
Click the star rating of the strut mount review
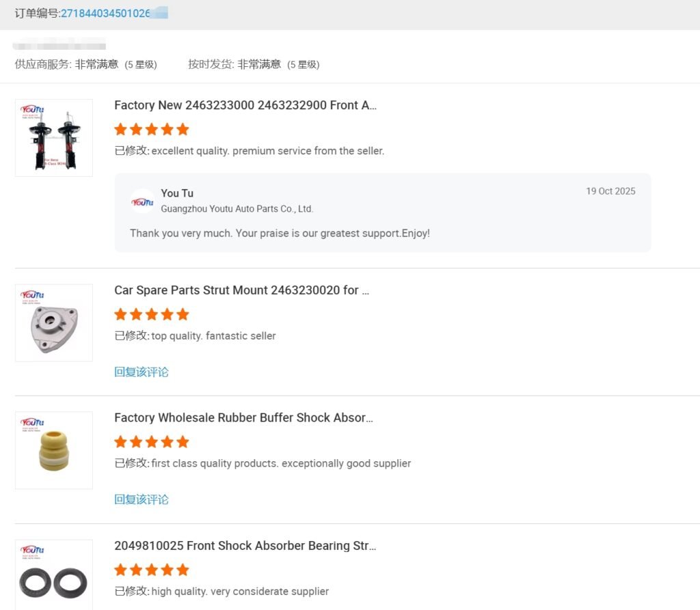pos(152,314)
